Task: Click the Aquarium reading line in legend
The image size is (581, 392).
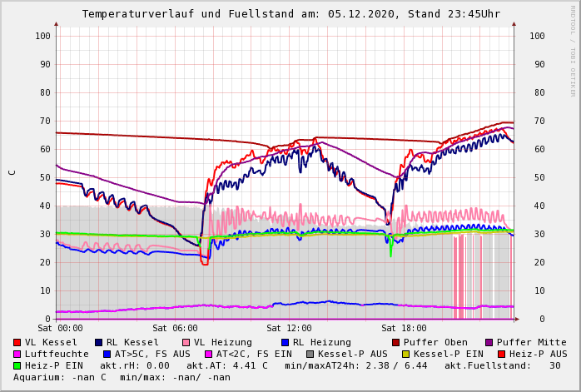Action: pos(122,377)
